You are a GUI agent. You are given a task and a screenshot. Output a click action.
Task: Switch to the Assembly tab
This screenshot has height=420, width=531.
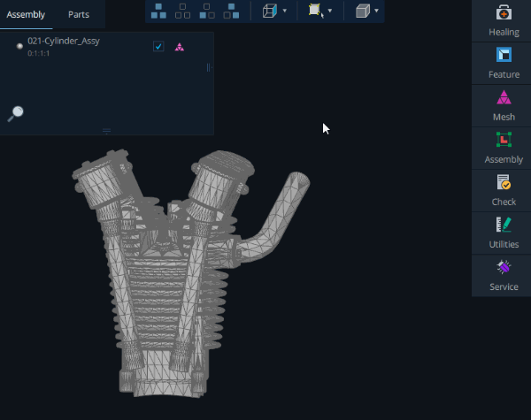(x=26, y=14)
